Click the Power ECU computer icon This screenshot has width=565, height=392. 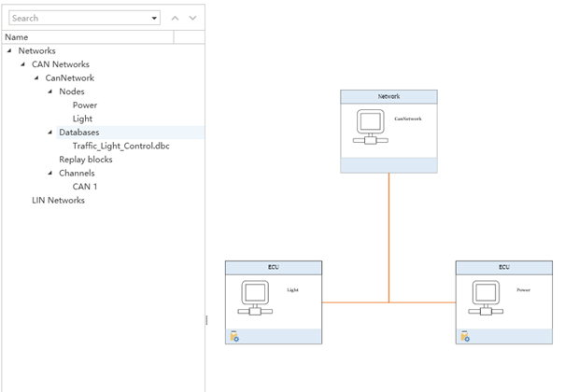485,299
